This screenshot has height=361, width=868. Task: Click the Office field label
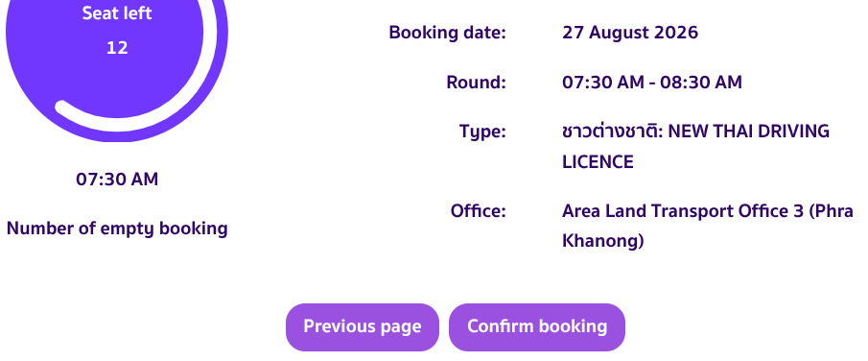click(x=478, y=211)
